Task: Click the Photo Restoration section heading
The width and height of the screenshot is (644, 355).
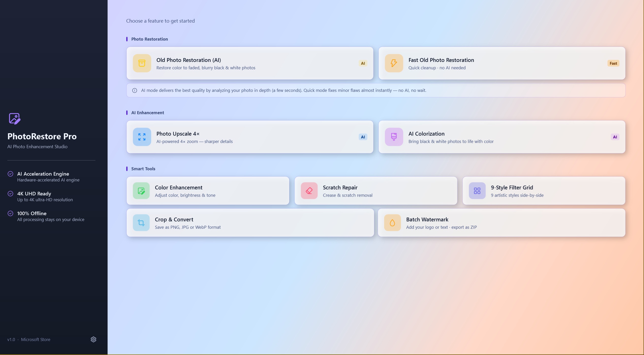Action: point(150,39)
